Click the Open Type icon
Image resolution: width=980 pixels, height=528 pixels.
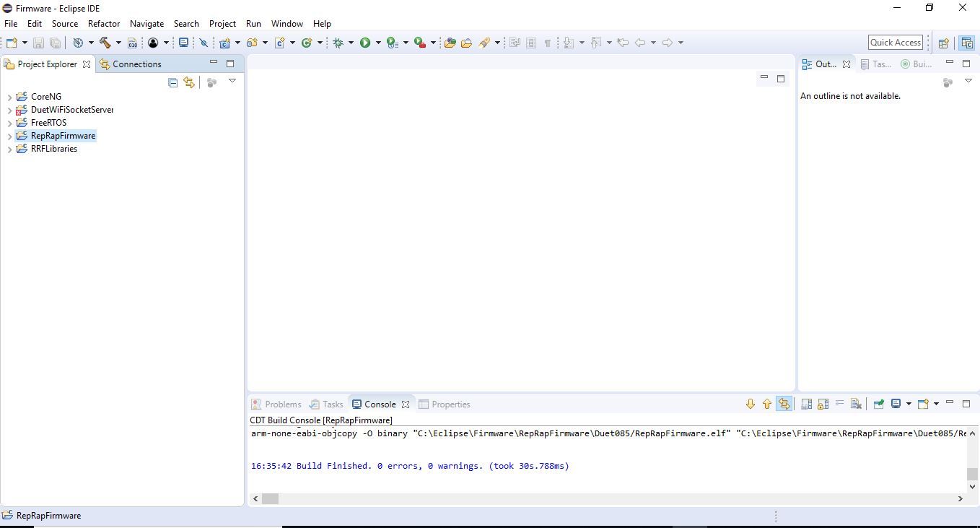click(x=450, y=43)
